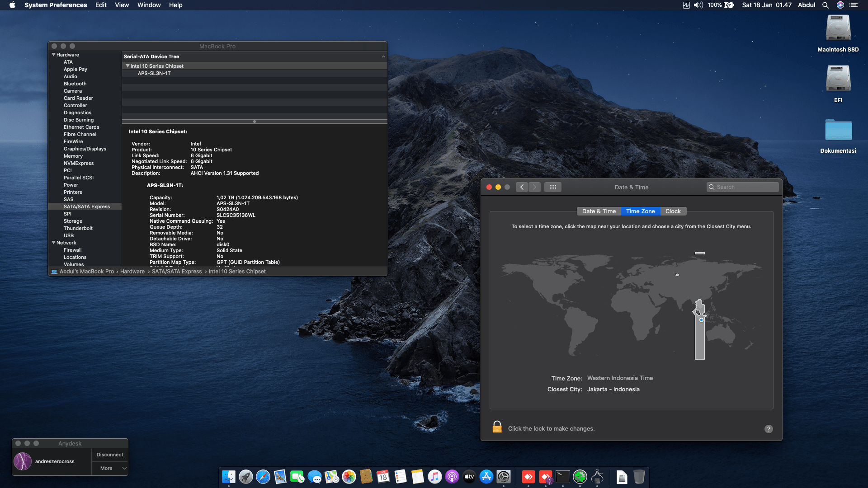This screenshot has height=488, width=868.
Task: Click the lock icon to make changes
Action: click(497, 427)
